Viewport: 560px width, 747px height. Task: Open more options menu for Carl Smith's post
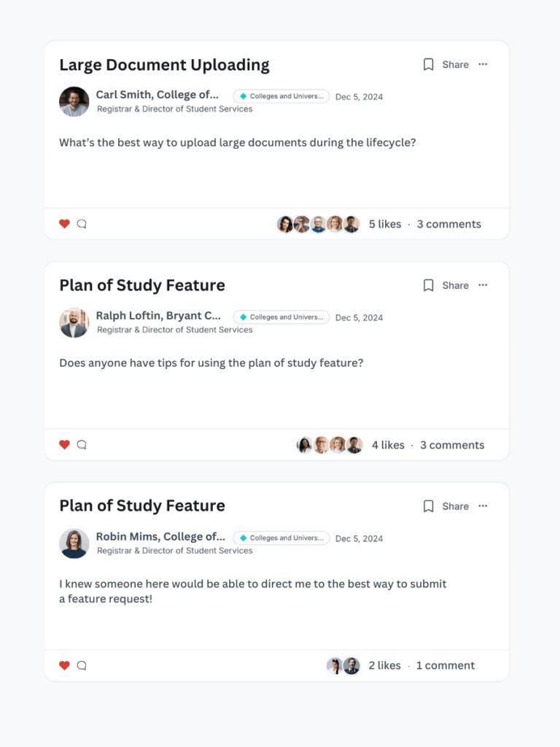(x=483, y=64)
